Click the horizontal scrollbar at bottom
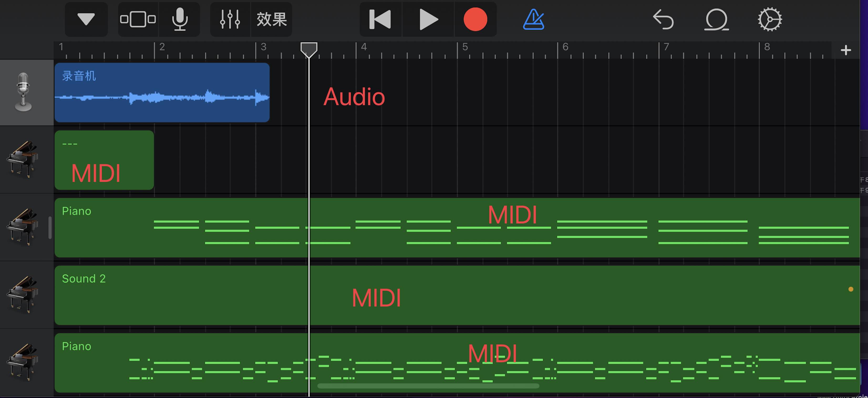Viewport: 868px width, 398px height. (x=428, y=386)
